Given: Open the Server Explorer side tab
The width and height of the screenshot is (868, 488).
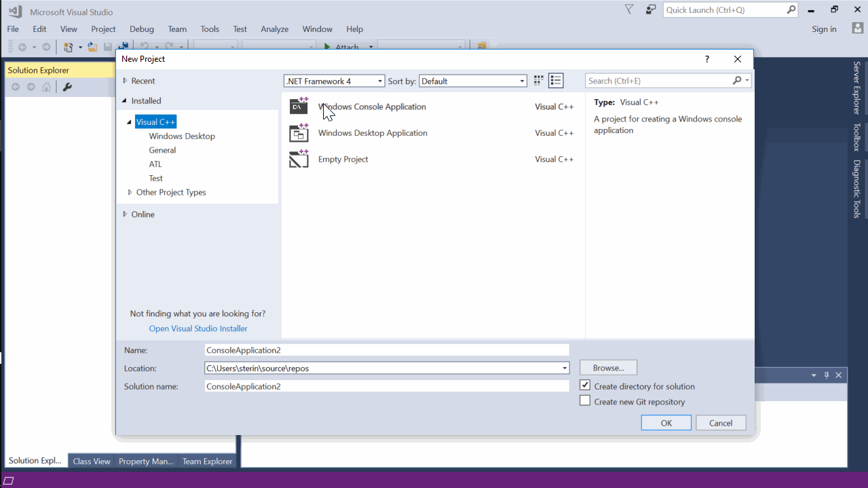Looking at the screenshot, I should click(856, 88).
